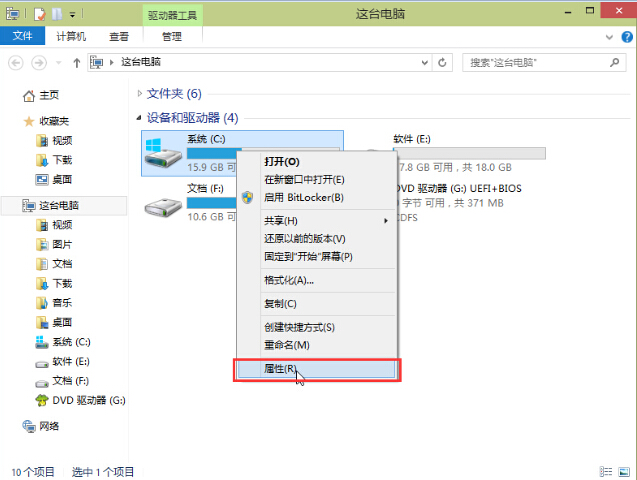Viewport: 637px width, 480px height.
Task: Click the blue 文件 menu button
Action: pos(22,37)
